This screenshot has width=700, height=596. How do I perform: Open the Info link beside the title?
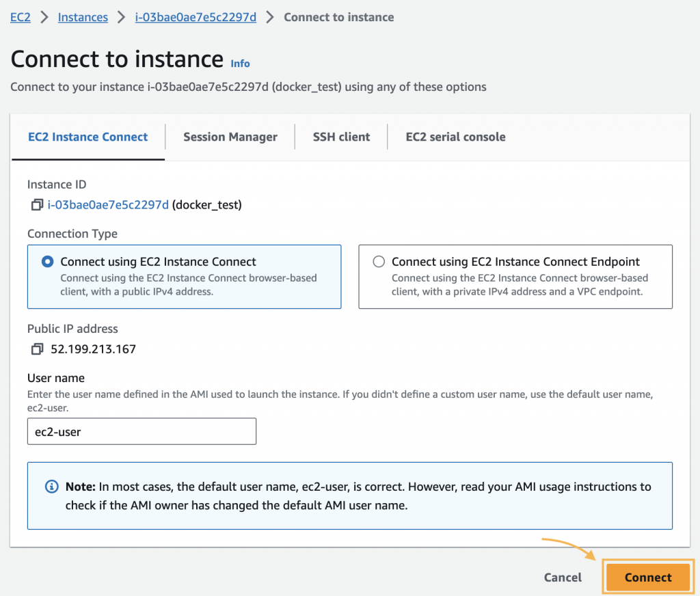(240, 64)
